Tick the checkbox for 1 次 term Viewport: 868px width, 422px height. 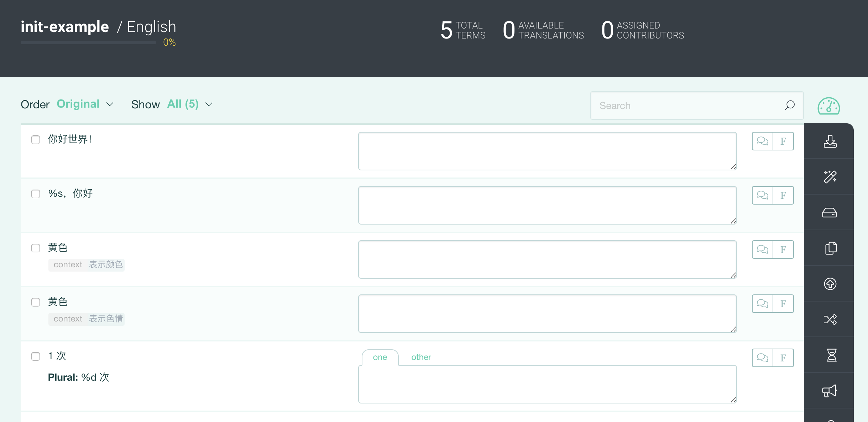36,356
